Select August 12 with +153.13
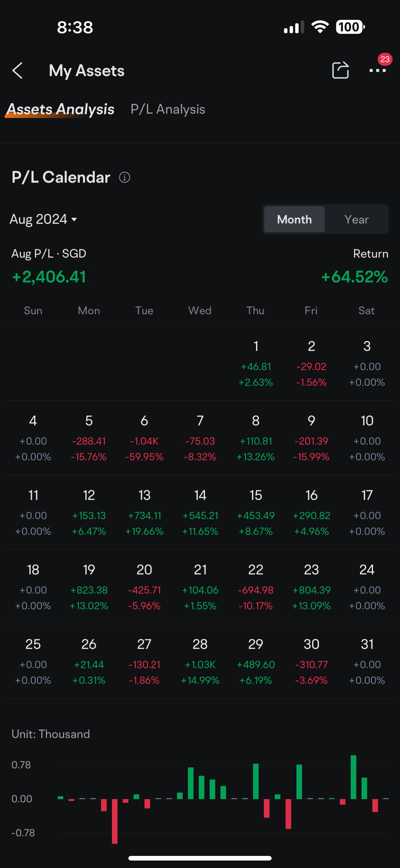 point(89,513)
